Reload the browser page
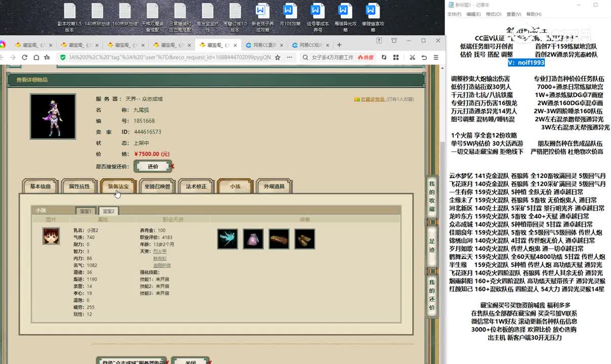Viewport: 611px width, 364px height. click(x=24, y=58)
